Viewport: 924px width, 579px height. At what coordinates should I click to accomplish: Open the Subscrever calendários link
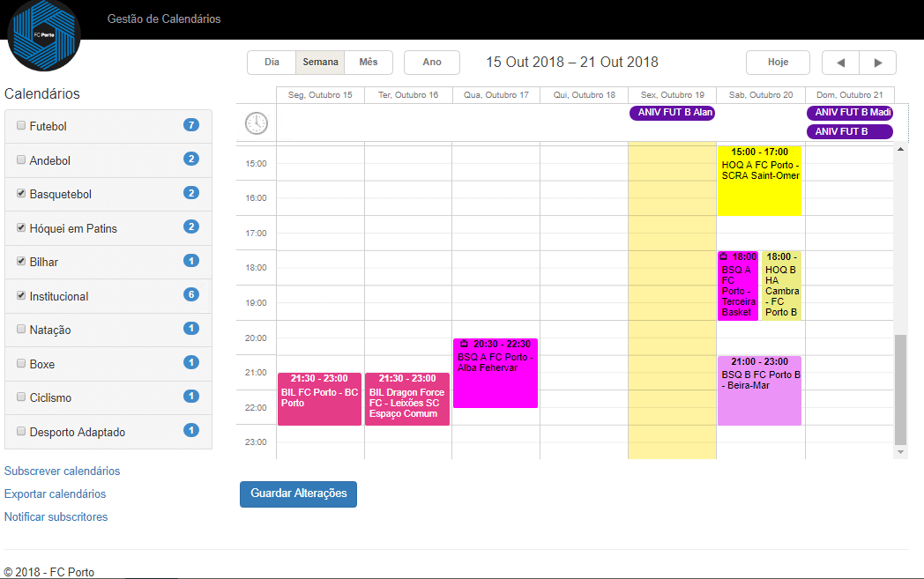[x=62, y=471]
